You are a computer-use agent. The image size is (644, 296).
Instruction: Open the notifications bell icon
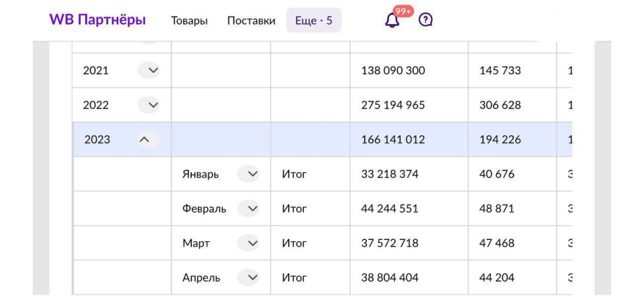(392, 21)
